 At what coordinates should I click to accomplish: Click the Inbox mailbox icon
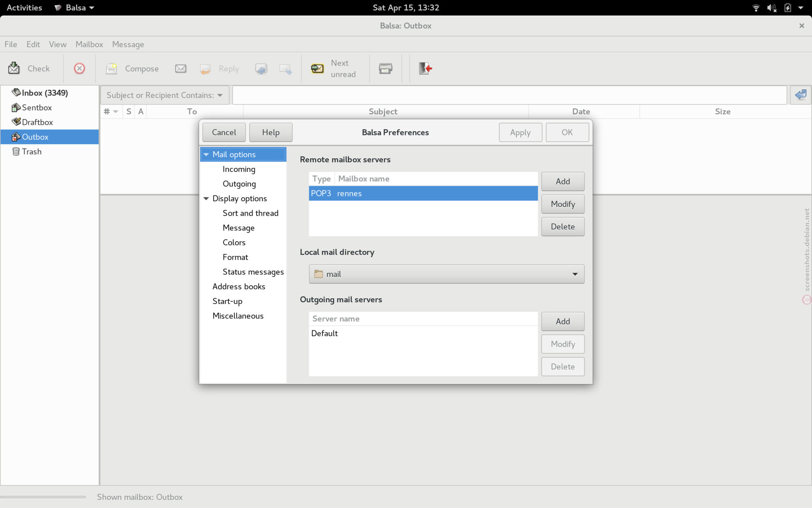coord(16,92)
